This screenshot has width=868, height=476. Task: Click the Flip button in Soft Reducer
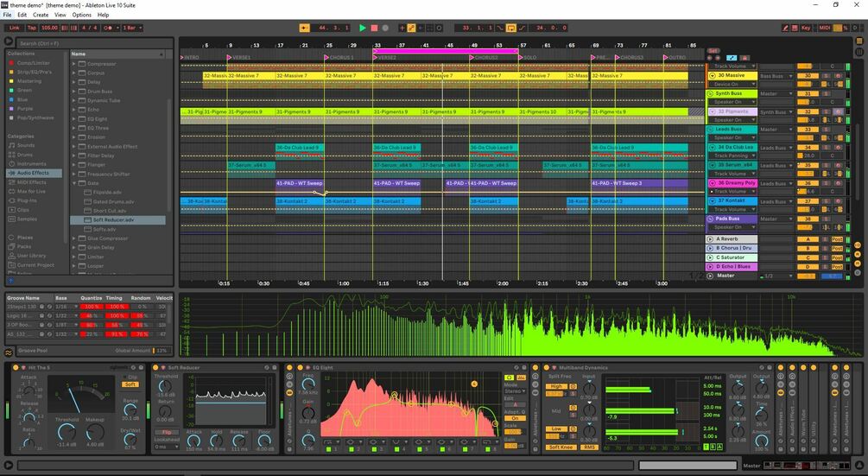(166, 432)
